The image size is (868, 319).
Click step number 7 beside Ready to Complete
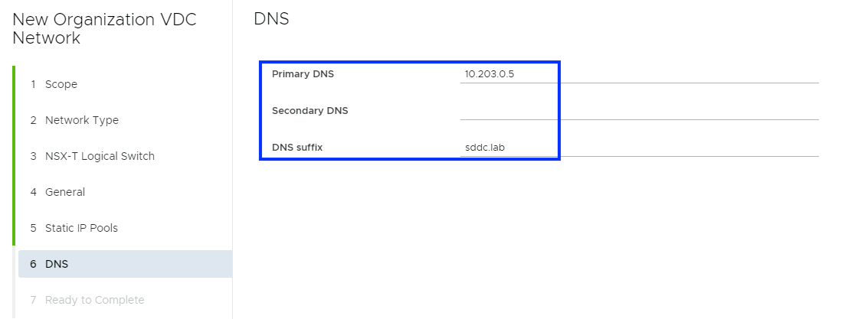(33, 300)
